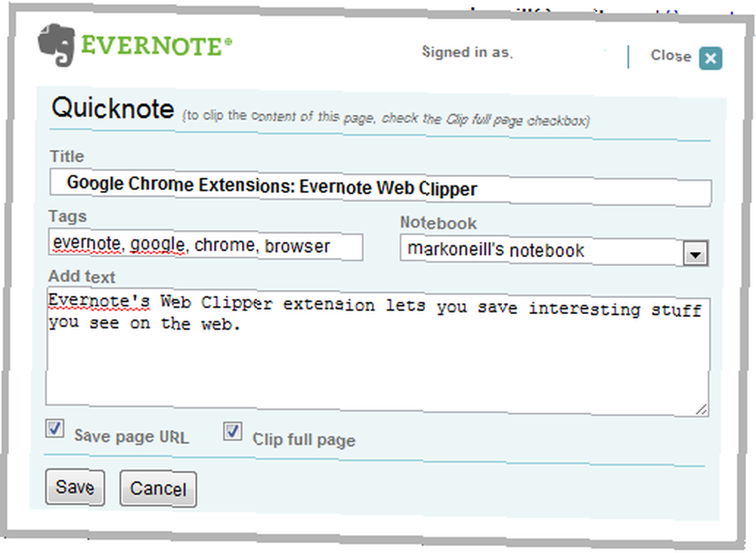Click the Close text link
The height and width of the screenshot is (553, 756).
pyautogui.click(x=671, y=55)
